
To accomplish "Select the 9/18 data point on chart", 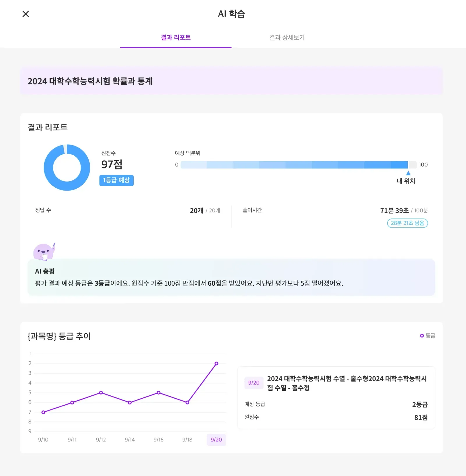I will pos(188,403).
